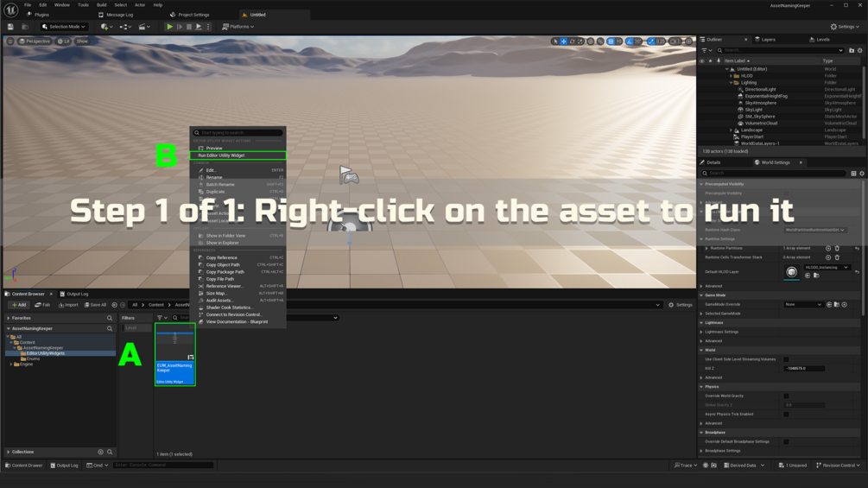Select the viewport select mode cursor icon
Screen dimensions: 868x488
click(554, 41)
